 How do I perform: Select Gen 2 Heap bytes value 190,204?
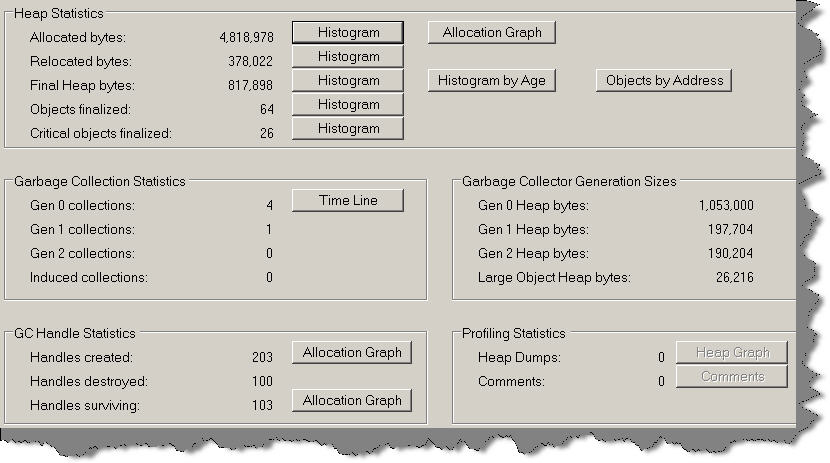click(730, 253)
